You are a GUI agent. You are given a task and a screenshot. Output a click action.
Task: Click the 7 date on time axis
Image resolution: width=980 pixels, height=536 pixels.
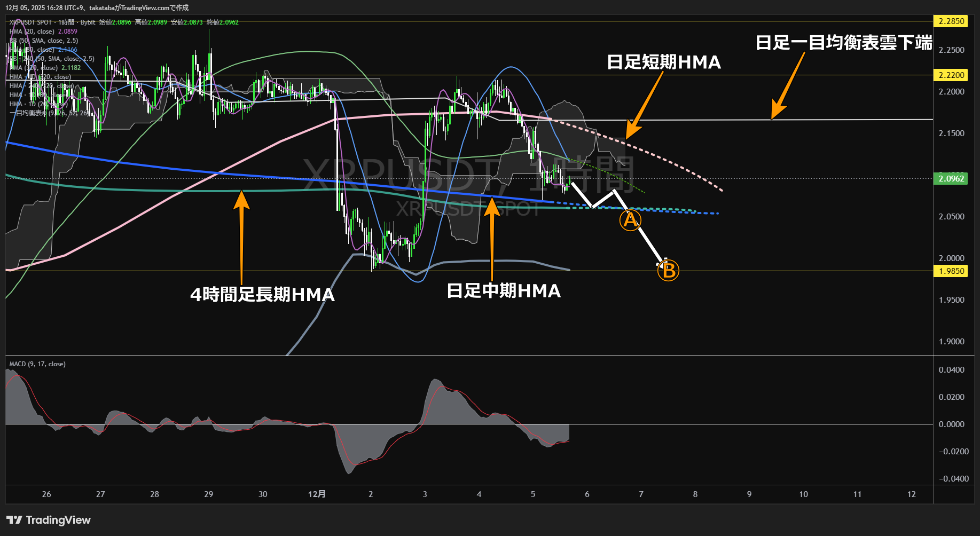[x=641, y=494]
